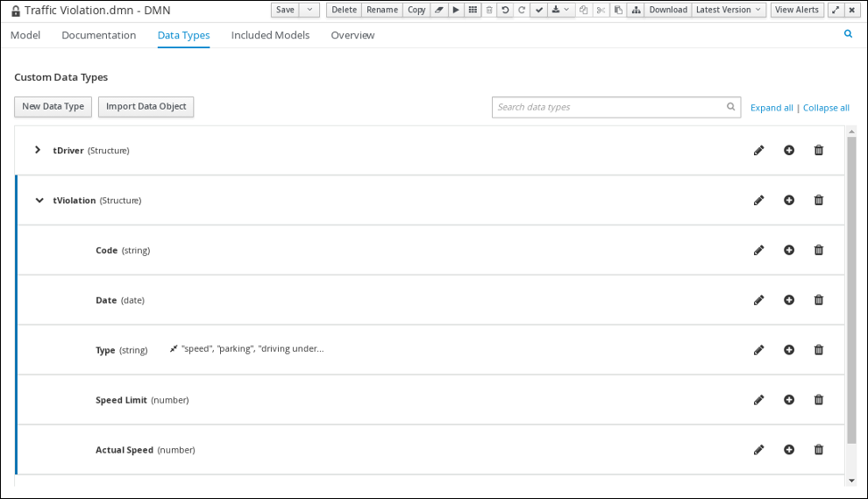Click the Expand all link
868x499 pixels.
[772, 108]
